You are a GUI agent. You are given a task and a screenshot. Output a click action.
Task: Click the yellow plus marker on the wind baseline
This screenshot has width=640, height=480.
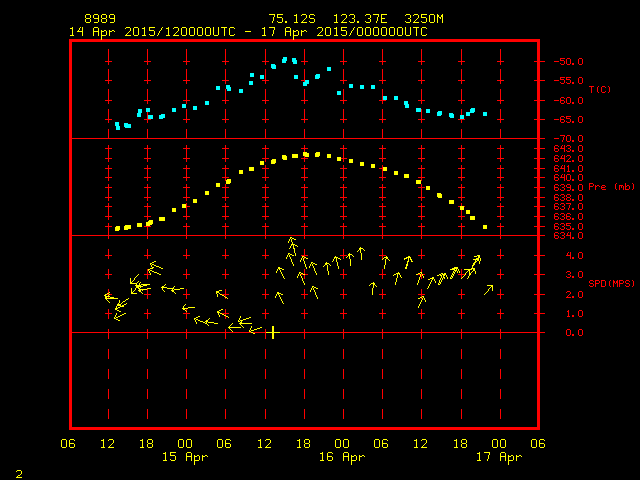coord(273,332)
